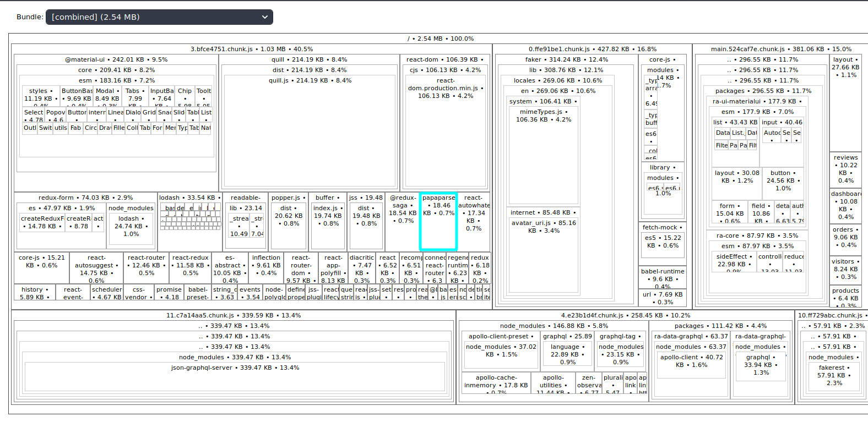Image resolution: width=868 pixels, height=422 pixels.
Task: Click the lodash 24.74 KB block in redux-form
Action: (x=131, y=229)
